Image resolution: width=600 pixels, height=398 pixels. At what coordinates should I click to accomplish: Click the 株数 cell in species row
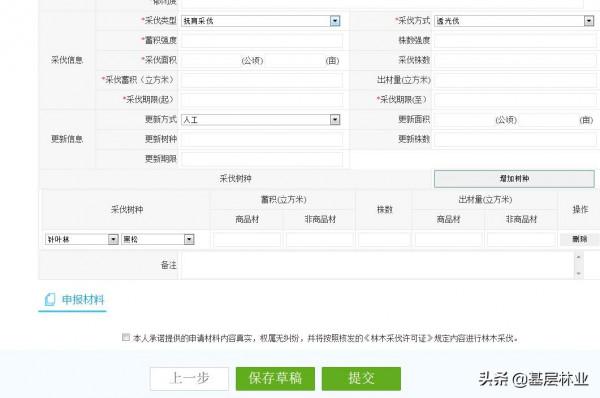384,240
